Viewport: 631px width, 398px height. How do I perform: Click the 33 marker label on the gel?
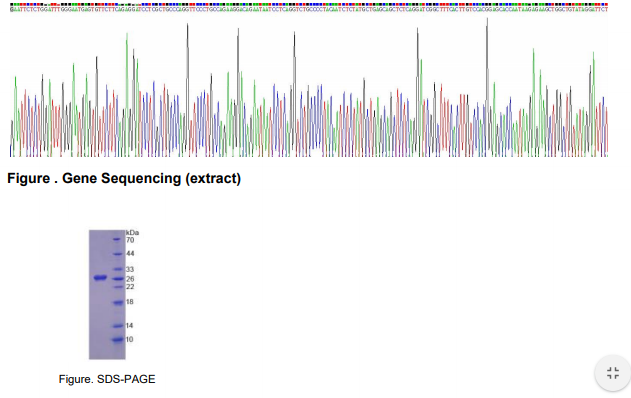[130, 269]
